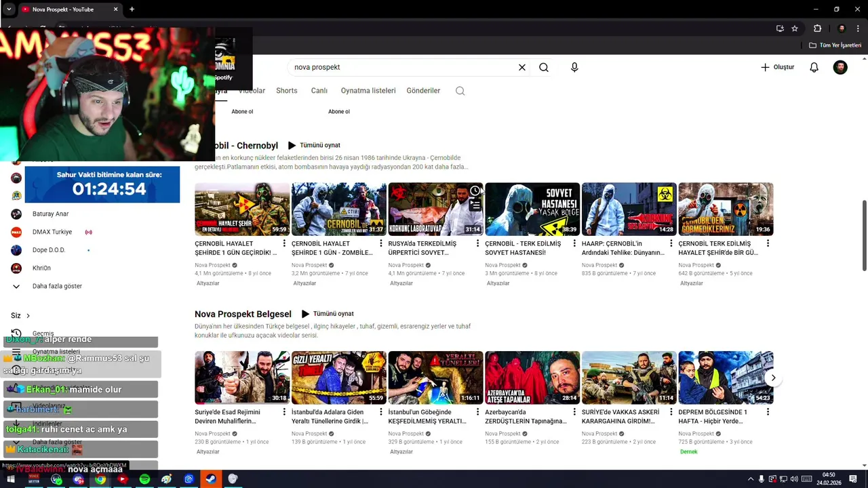The image size is (868, 488).
Task: Open YouTube notifications bell
Action: 814,67
